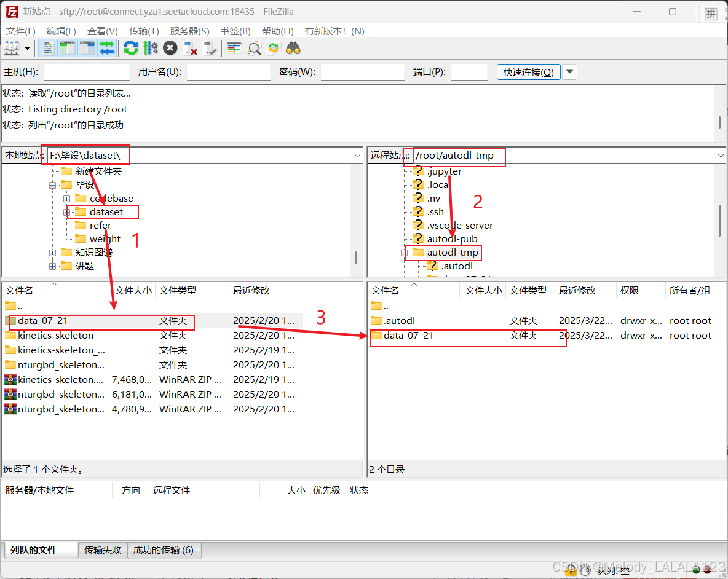Open the Site Manager dropdown arrow
Viewport: 728px width, 579px height.
28,48
